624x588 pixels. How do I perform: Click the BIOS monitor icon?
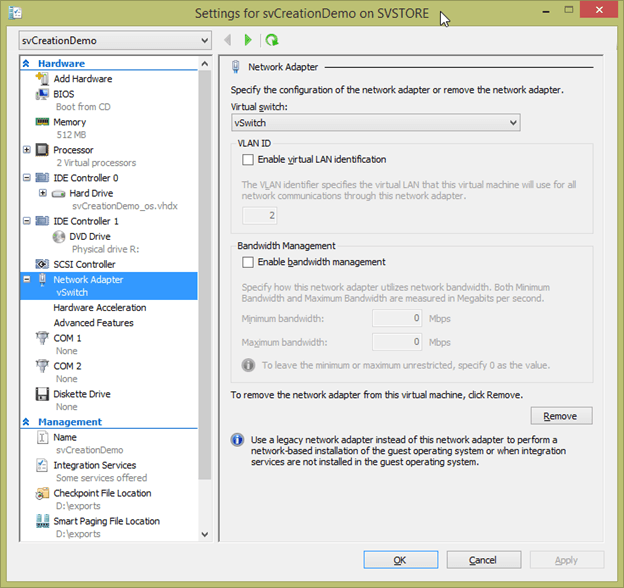(42, 94)
